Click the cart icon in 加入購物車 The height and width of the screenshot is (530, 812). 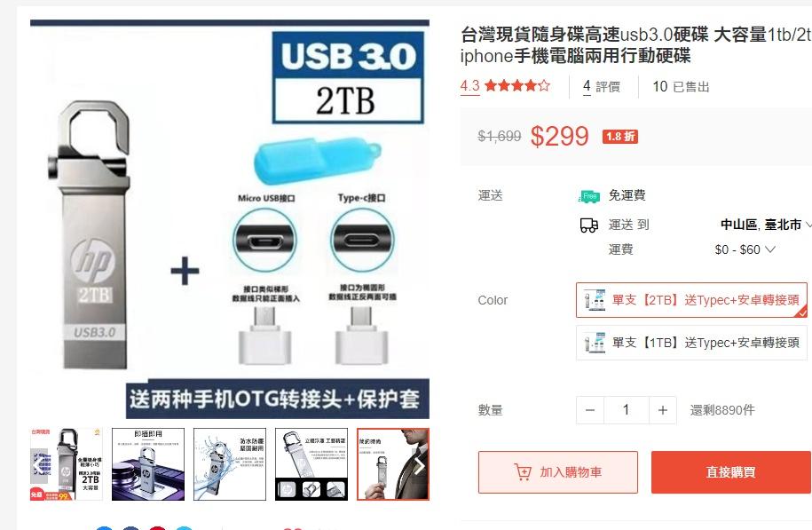(523, 472)
